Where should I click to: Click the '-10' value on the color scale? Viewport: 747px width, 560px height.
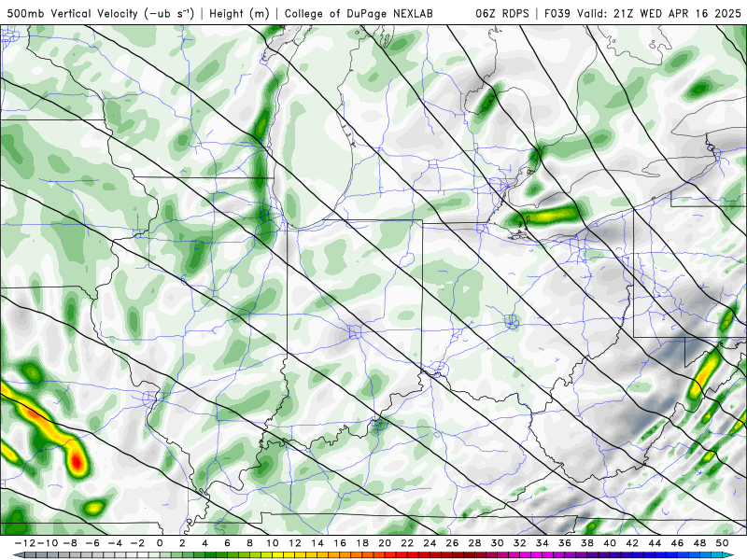(x=48, y=543)
